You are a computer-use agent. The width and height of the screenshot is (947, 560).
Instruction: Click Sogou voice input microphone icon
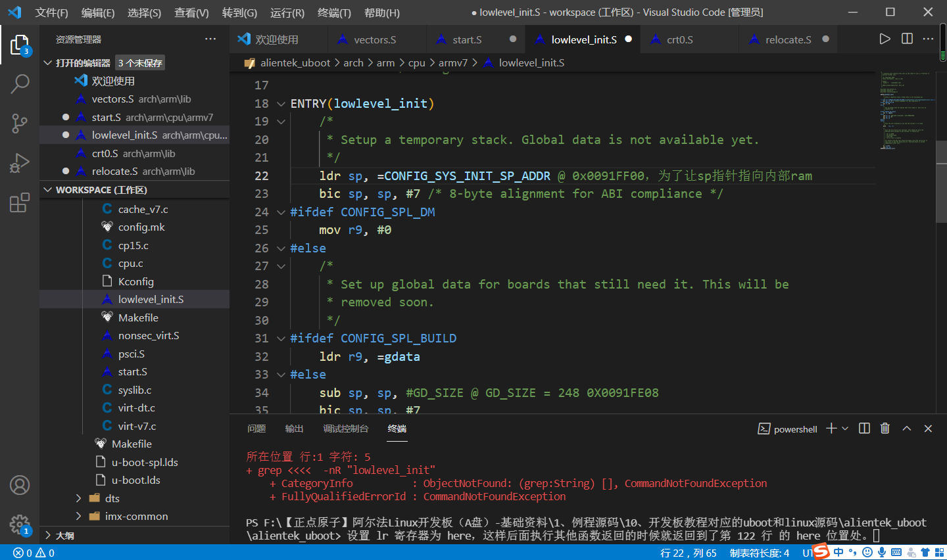(882, 553)
